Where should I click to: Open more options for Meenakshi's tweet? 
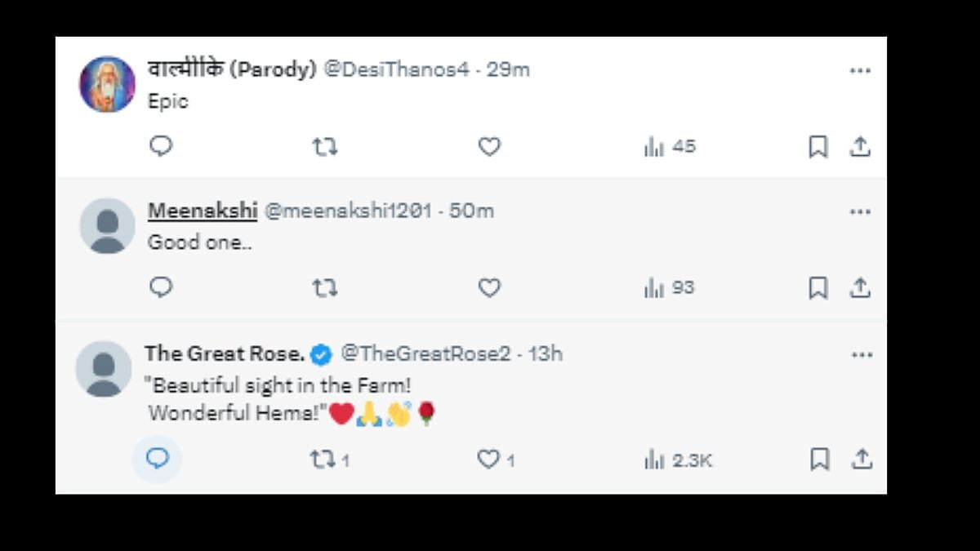tap(860, 212)
